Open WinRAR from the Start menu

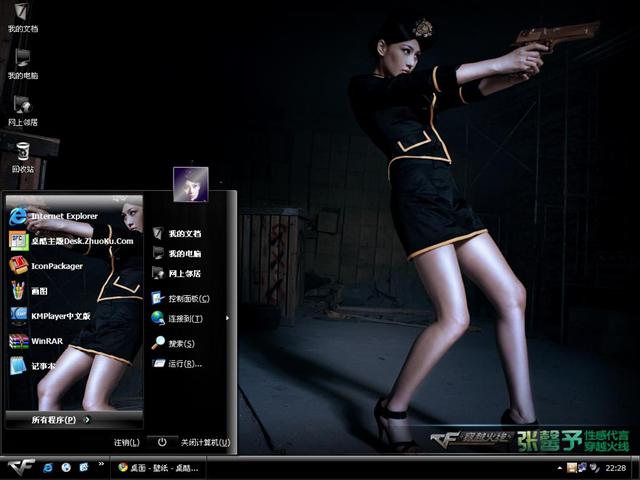coord(46,341)
